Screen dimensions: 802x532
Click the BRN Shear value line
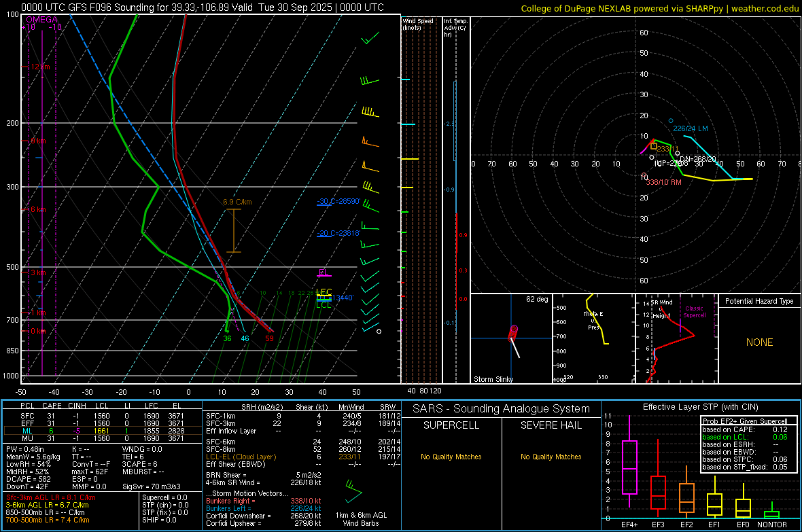[x=264, y=475]
